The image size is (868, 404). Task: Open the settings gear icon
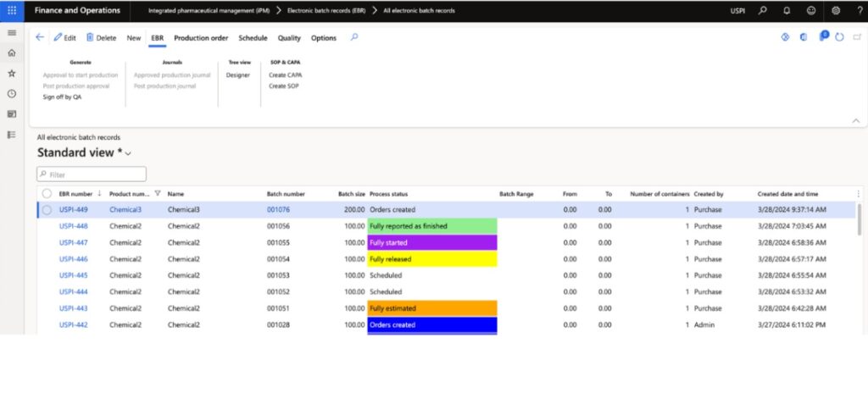tap(837, 11)
